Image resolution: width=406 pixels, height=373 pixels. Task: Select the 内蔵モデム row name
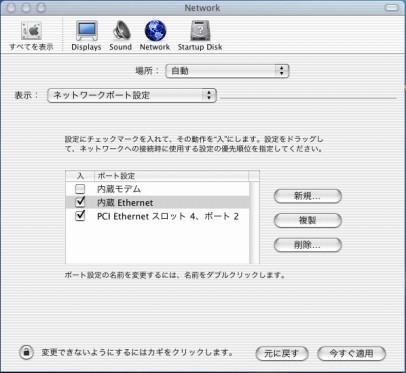click(x=119, y=189)
